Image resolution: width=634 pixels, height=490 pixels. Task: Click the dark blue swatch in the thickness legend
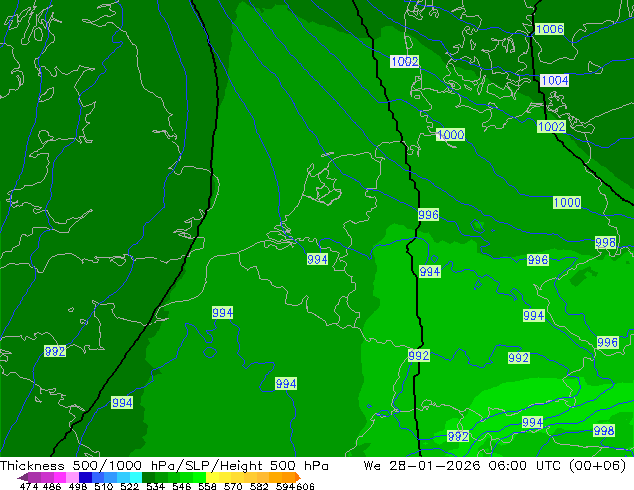tap(85, 477)
